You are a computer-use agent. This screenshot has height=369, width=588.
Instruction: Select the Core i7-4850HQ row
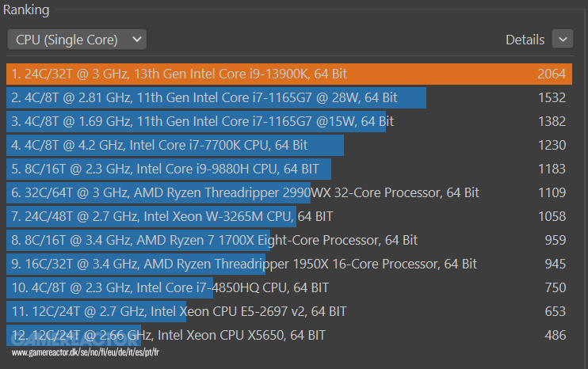289,287
